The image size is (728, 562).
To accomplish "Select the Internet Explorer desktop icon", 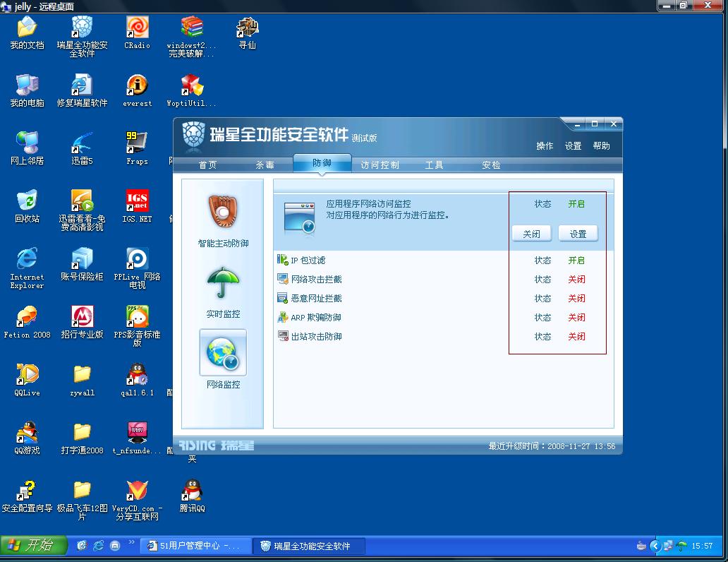I will pos(27,258).
